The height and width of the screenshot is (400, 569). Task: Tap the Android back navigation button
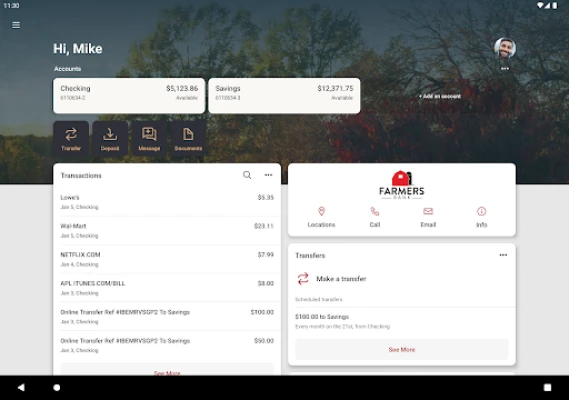(x=21, y=387)
